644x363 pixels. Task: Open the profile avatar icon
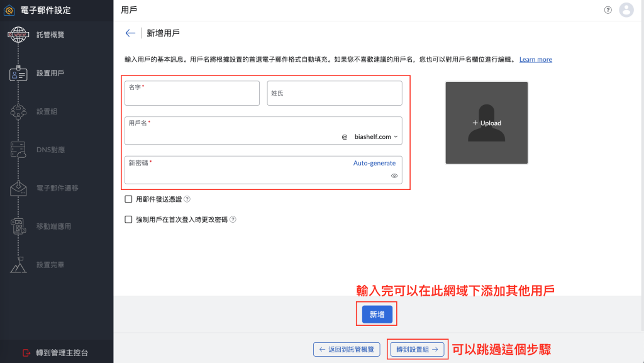click(626, 10)
